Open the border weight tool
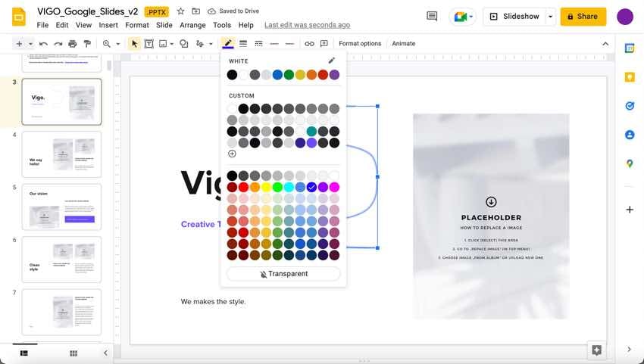 click(243, 44)
